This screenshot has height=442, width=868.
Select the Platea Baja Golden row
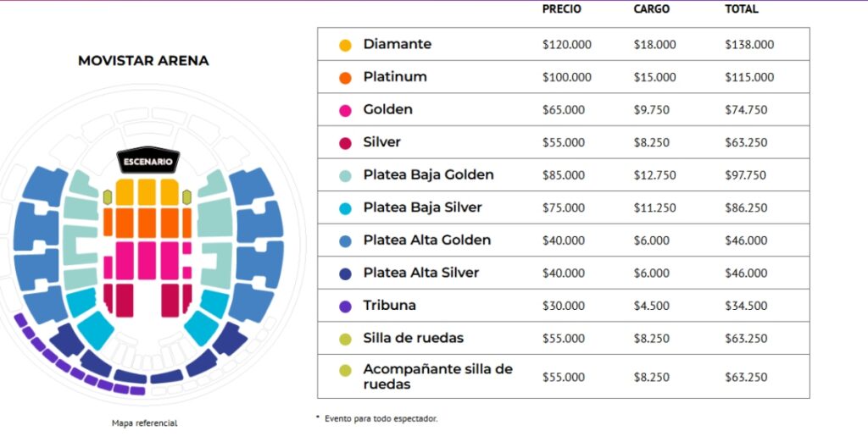564,174
